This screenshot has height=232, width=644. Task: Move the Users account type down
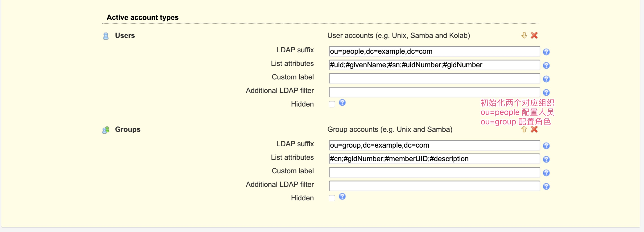(x=524, y=35)
